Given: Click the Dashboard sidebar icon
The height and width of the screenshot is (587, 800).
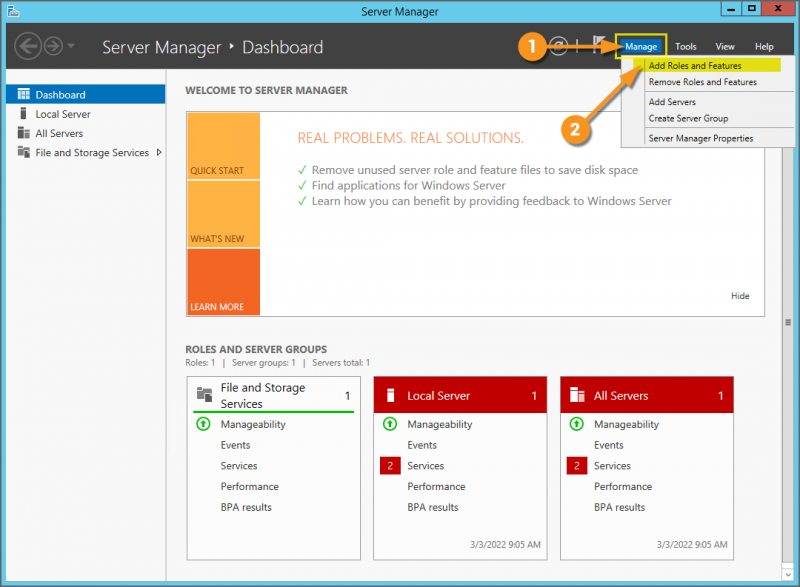Looking at the screenshot, I should click(23, 94).
